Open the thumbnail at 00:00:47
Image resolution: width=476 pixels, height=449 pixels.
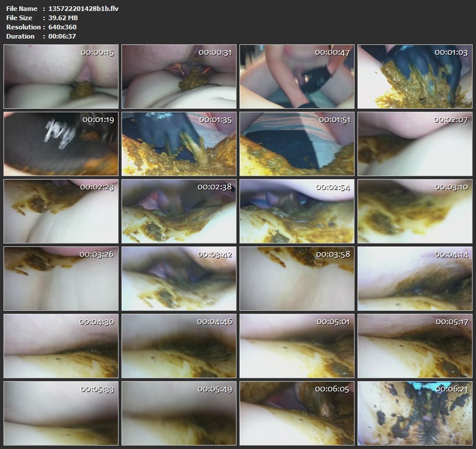pos(296,77)
